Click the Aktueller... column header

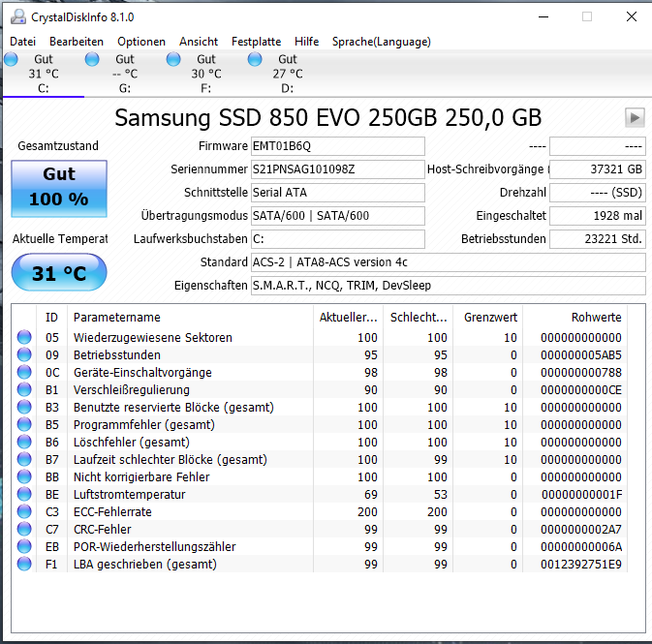pyautogui.click(x=348, y=318)
